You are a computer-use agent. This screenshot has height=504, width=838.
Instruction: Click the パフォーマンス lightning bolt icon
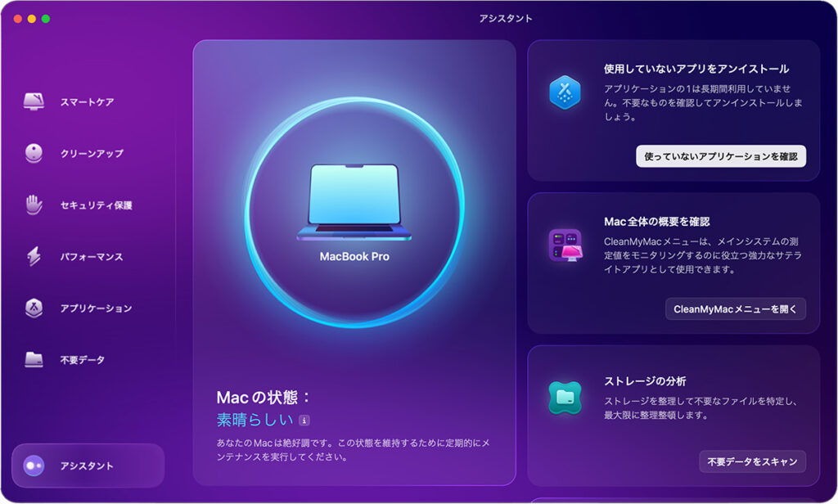click(34, 257)
